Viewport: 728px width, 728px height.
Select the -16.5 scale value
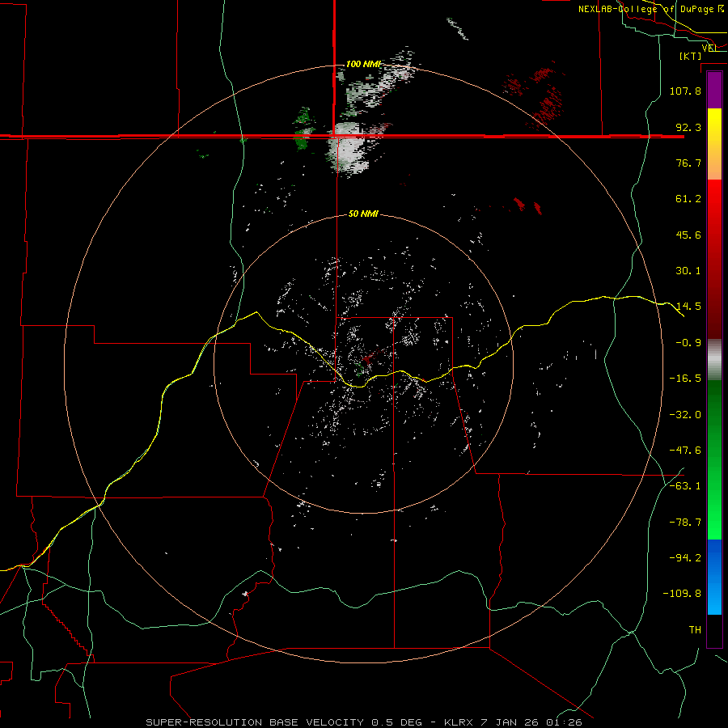point(685,378)
